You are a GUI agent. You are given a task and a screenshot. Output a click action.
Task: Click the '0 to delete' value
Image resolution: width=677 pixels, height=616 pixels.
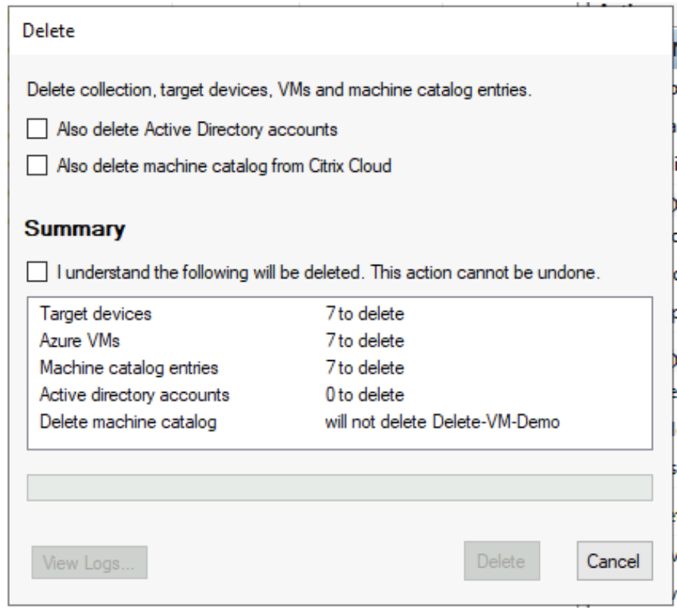click(360, 395)
